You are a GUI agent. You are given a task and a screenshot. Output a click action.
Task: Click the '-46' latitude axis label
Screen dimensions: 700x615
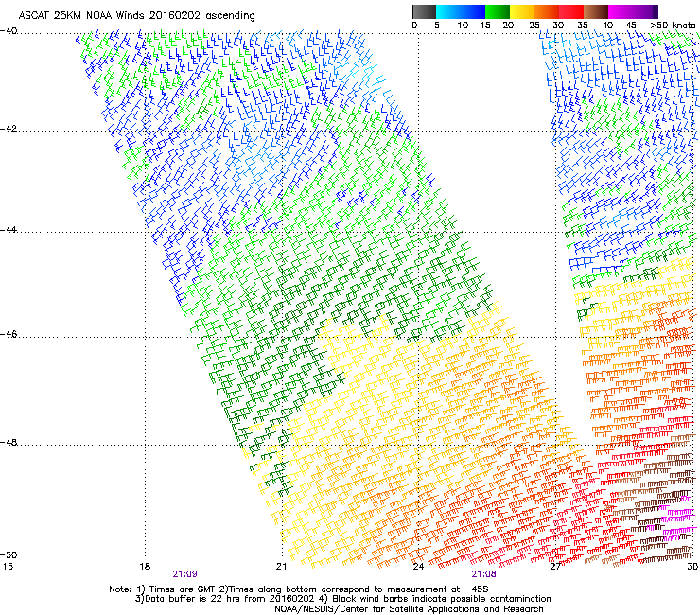click(x=9, y=334)
